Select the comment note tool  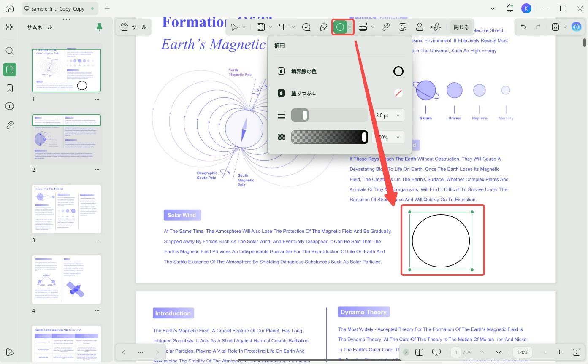306,27
